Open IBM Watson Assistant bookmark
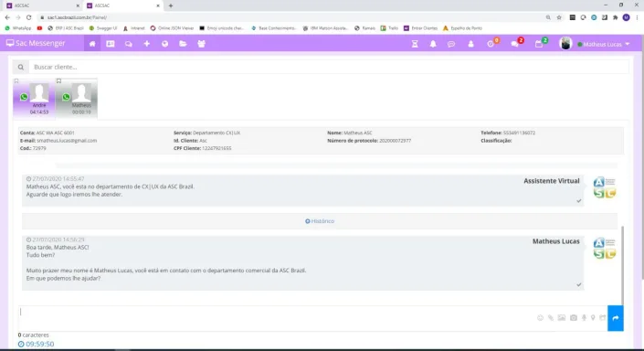The image size is (644, 351). click(x=325, y=28)
